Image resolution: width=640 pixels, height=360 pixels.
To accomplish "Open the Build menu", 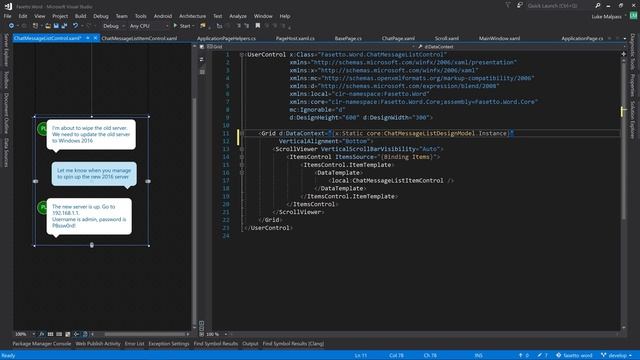I will point(80,16).
